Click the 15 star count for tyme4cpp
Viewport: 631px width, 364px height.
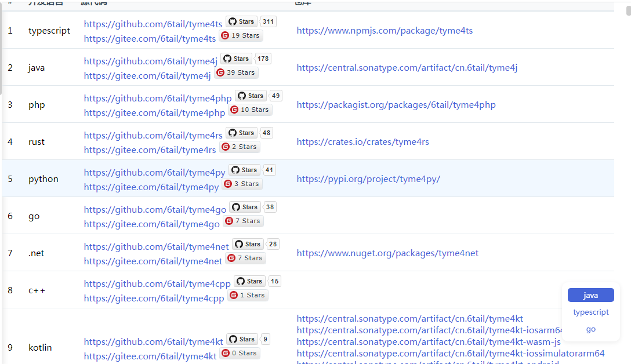point(274,281)
